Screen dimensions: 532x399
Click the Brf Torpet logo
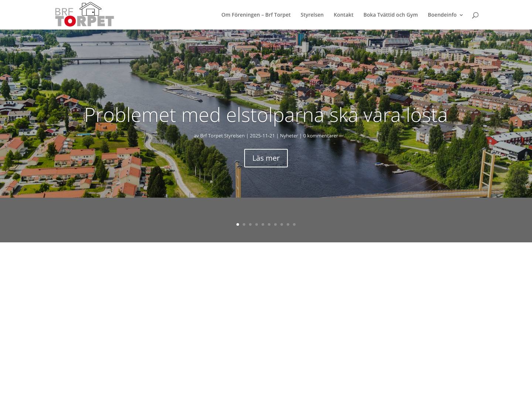coord(84,14)
